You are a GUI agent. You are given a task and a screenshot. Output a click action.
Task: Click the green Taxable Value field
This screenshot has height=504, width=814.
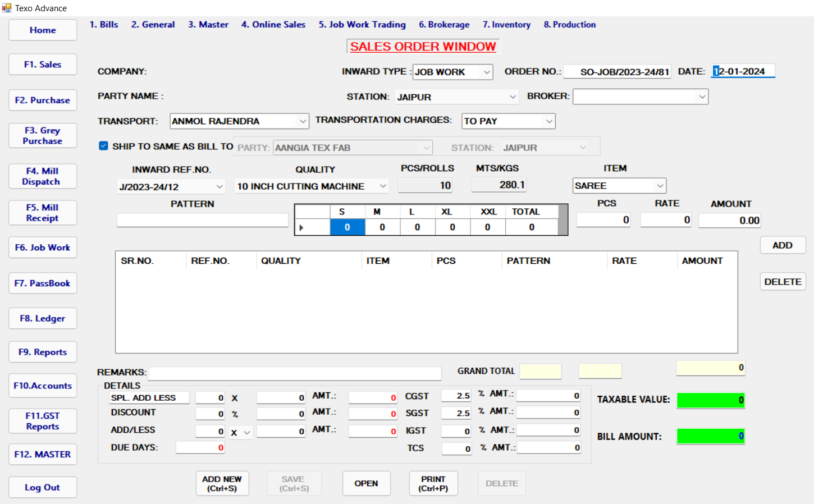[x=711, y=400]
